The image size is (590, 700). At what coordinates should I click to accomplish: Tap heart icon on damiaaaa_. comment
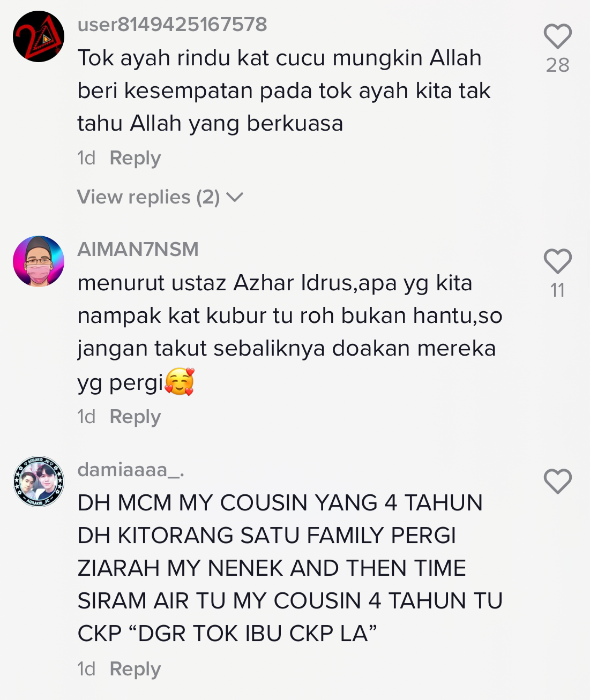557,481
